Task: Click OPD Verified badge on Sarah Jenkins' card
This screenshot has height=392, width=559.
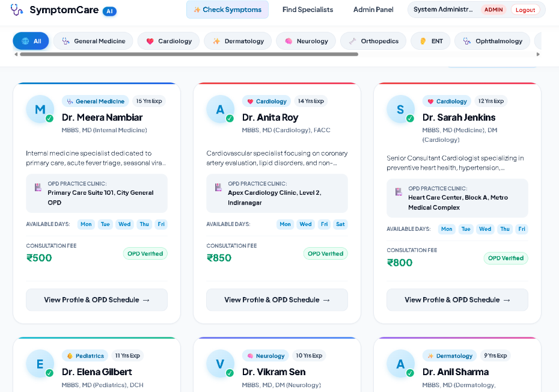Action: [506, 259]
